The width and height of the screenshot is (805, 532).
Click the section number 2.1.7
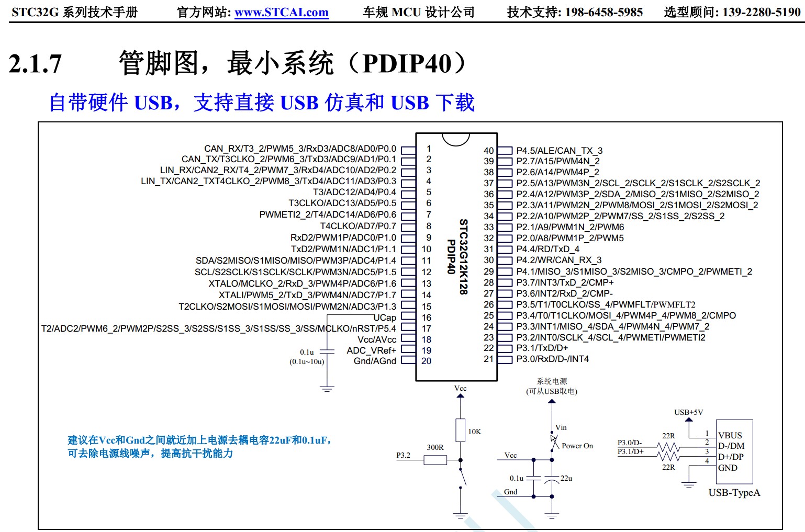pos(35,64)
